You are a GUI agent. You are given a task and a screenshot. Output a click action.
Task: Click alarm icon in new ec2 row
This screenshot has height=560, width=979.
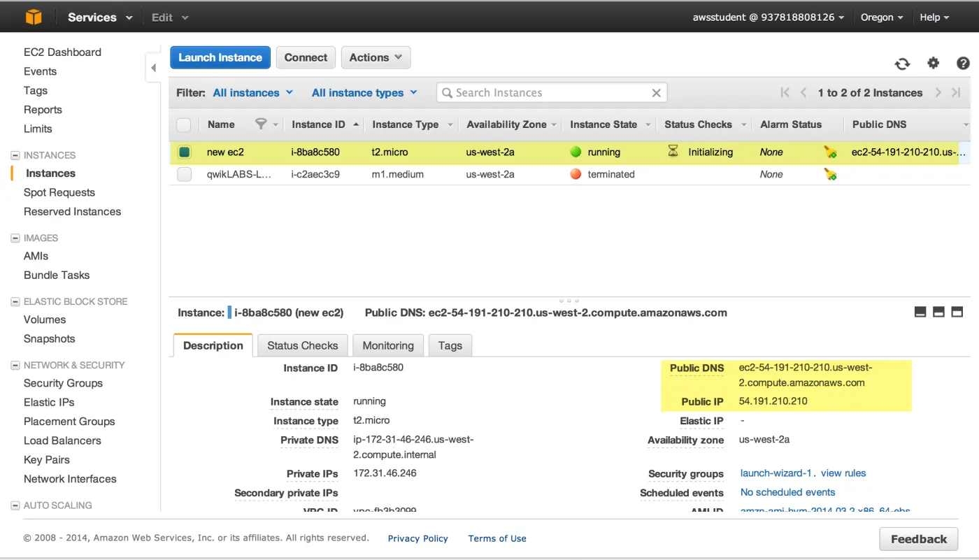tap(830, 152)
